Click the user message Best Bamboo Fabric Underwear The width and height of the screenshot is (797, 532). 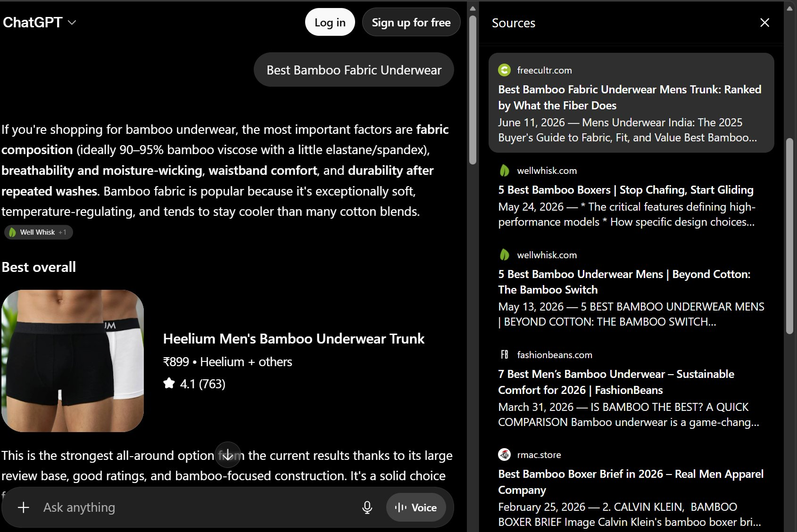point(354,70)
